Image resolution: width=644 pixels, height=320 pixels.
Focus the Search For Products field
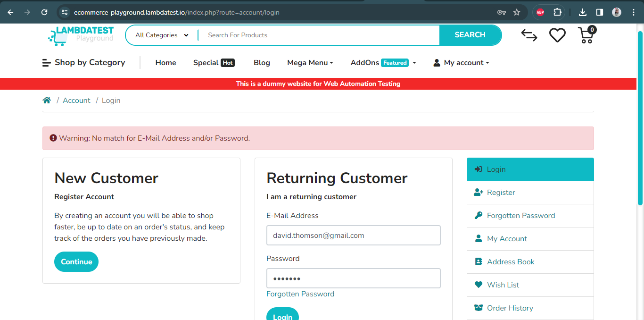click(x=319, y=35)
